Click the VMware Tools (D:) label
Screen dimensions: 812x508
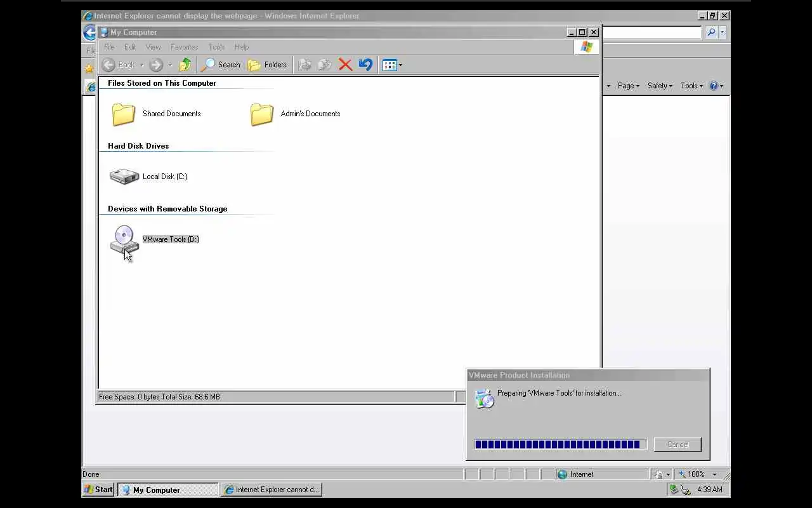tap(171, 239)
